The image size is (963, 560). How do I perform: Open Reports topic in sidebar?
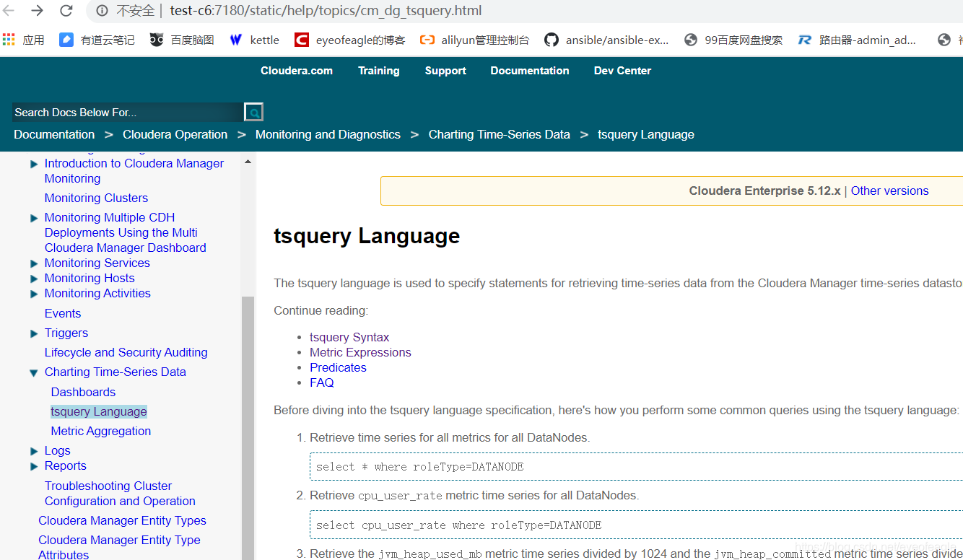coord(66,465)
